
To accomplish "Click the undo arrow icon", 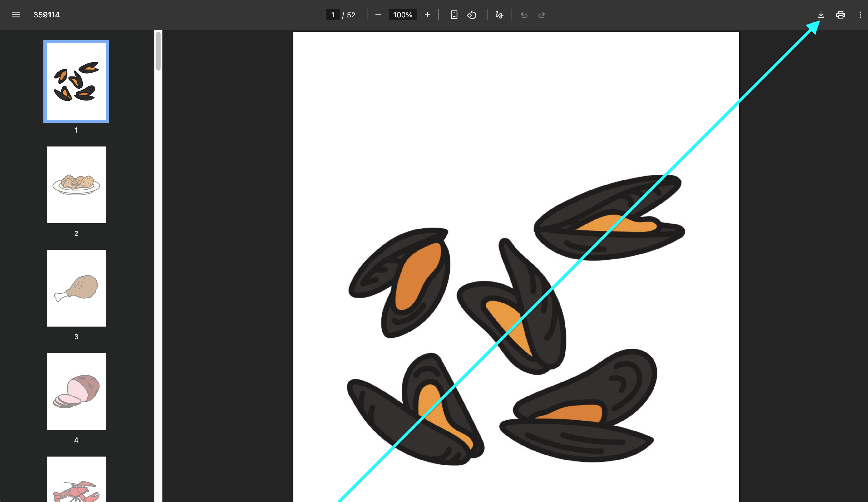I will click(524, 15).
